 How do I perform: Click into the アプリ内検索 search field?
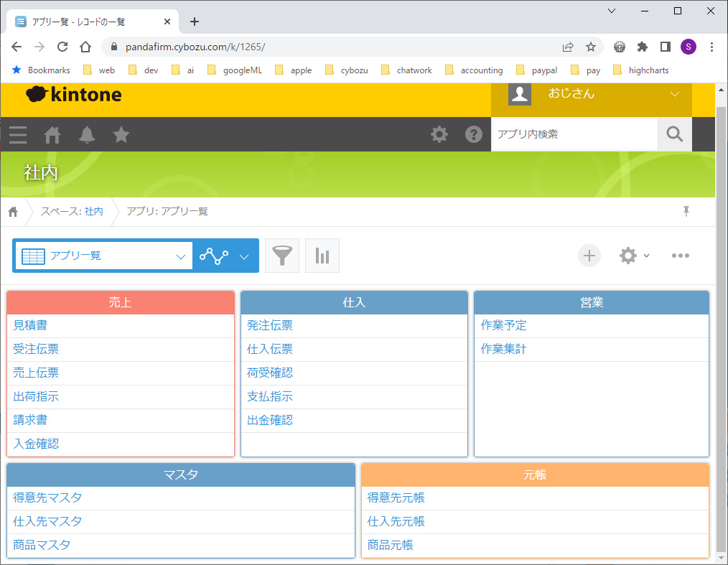(574, 134)
